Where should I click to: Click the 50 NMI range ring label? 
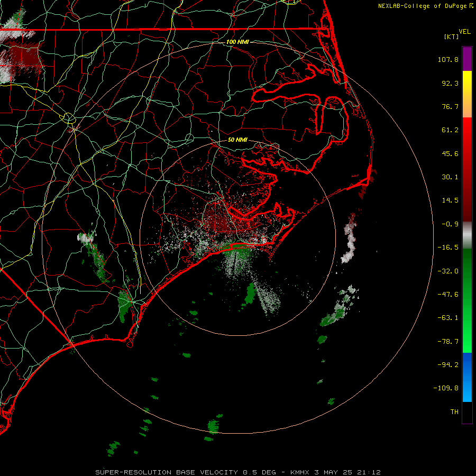coord(237,140)
